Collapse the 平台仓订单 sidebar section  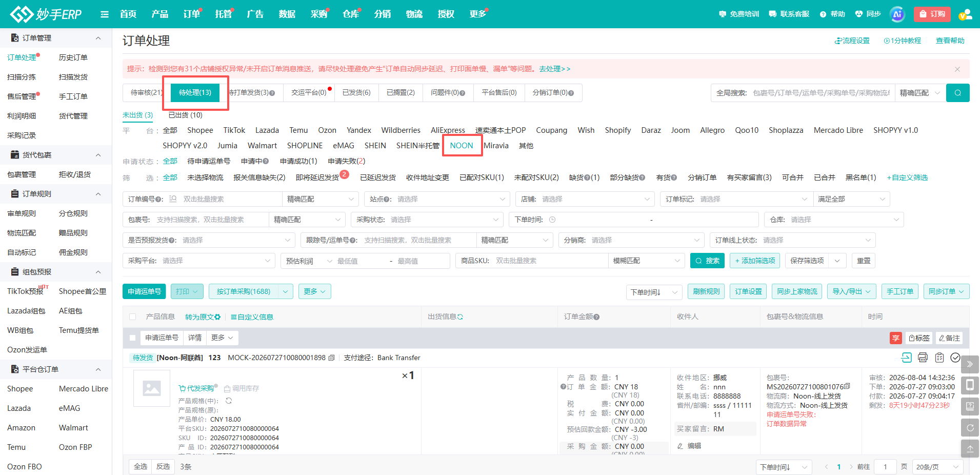click(98, 369)
